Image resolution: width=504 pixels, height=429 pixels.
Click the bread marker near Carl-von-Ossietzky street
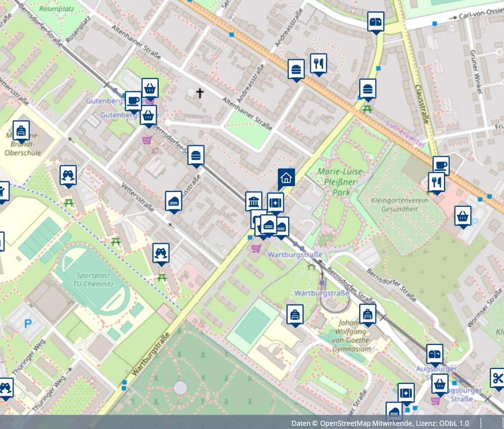point(376,22)
